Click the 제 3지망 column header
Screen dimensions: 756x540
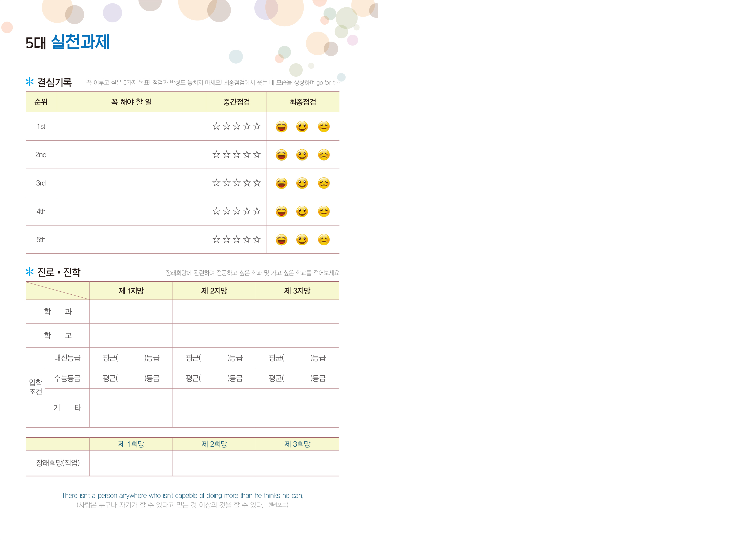[x=297, y=291]
